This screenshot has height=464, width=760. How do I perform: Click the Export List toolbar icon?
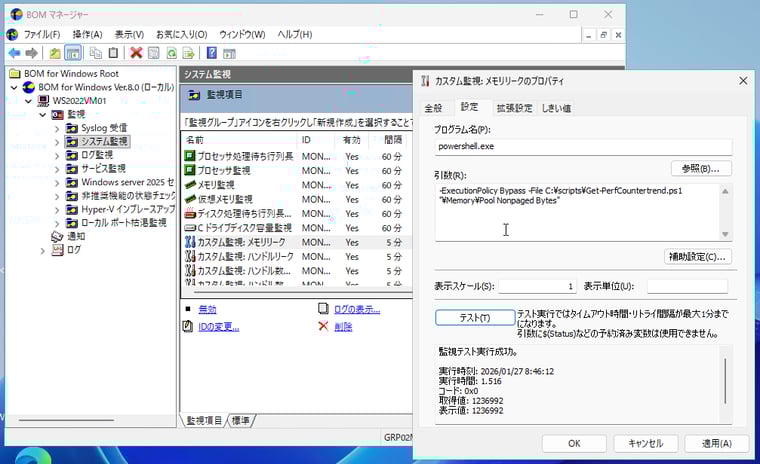(x=189, y=53)
